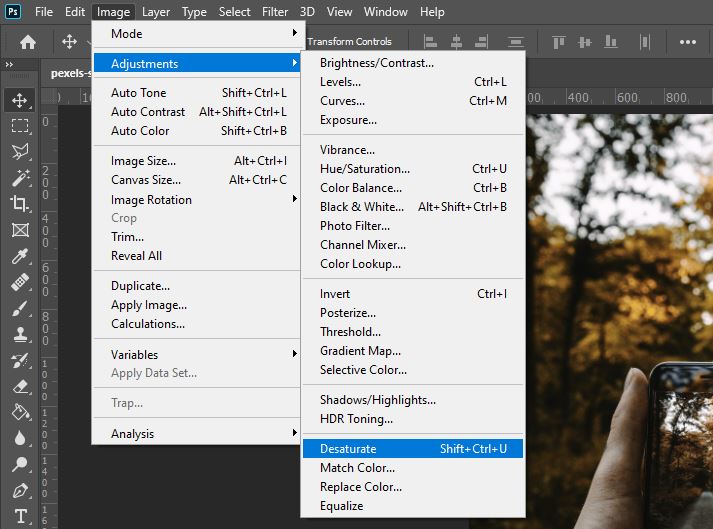This screenshot has width=713, height=529.
Task: Expand the Variables submenu
Action: (x=196, y=354)
